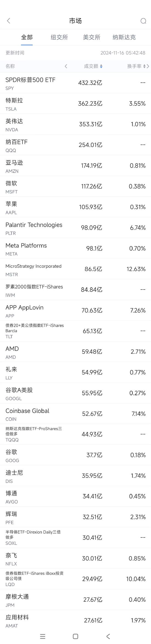The height and width of the screenshot is (644, 151).
Task: Open 英伟达 NVDA stock details
Action: click(75, 124)
